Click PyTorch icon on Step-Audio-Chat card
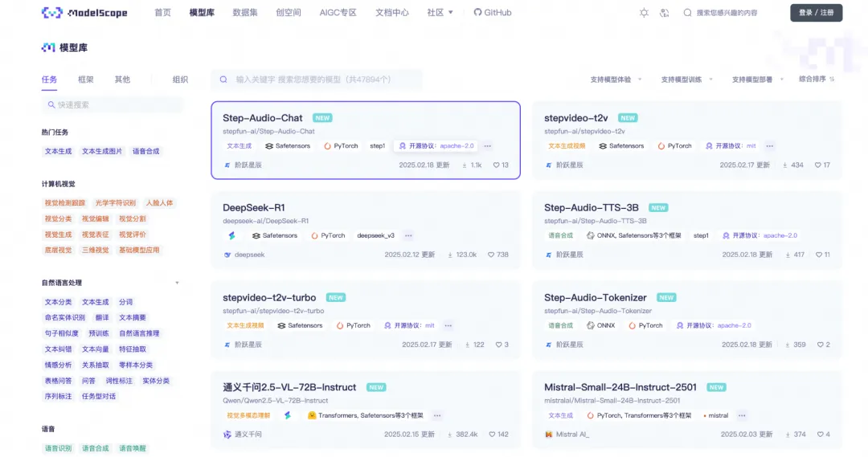This screenshot has width=868, height=457. [327, 146]
